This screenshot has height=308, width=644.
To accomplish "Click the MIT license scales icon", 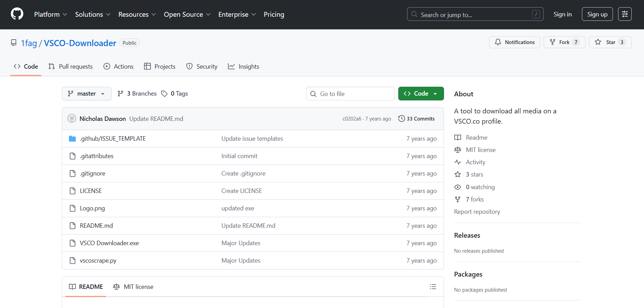I will pyautogui.click(x=458, y=150).
